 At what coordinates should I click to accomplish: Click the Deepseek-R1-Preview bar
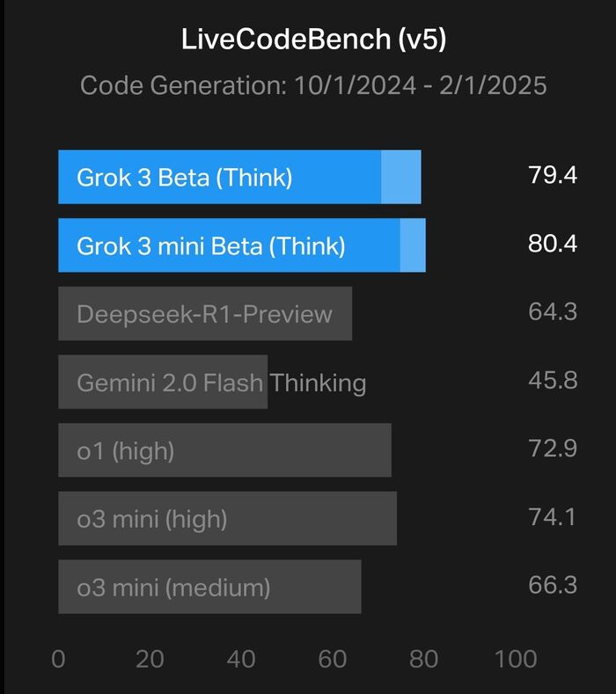[x=205, y=314]
